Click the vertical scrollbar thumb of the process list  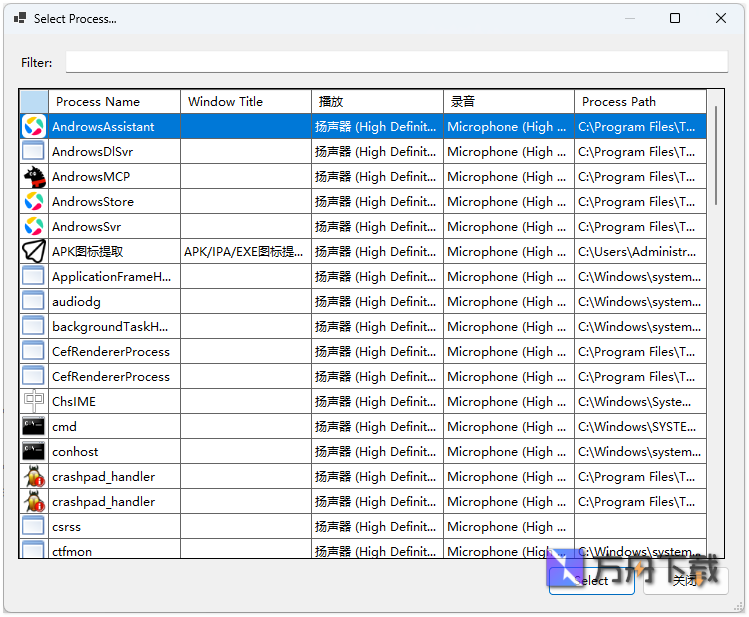pos(716,155)
